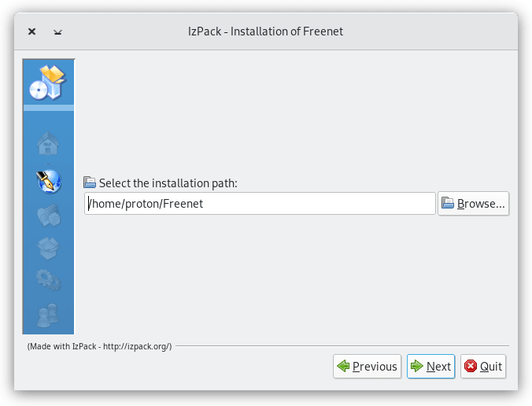Go back with the Previous button
The height and width of the screenshot is (406, 532).
[367, 367]
